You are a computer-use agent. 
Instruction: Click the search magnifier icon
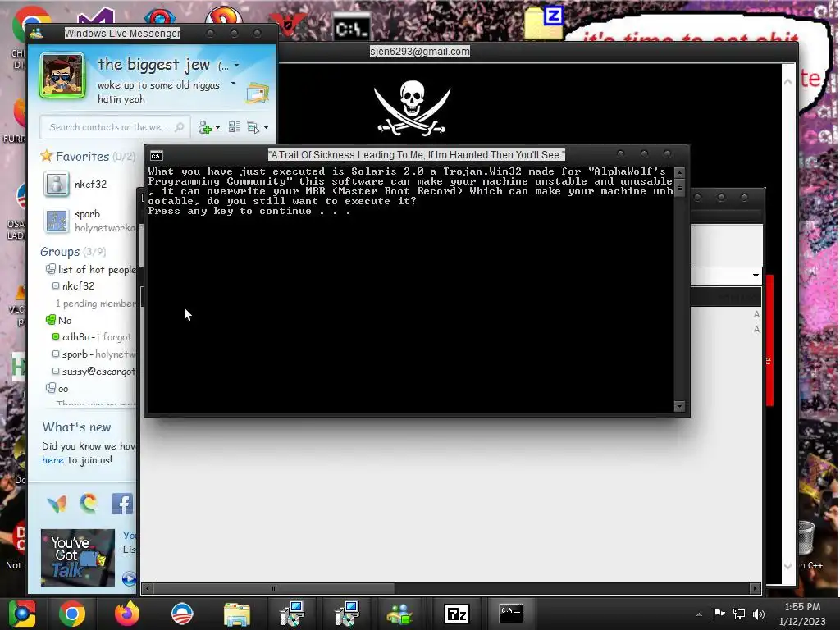(180, 127)
